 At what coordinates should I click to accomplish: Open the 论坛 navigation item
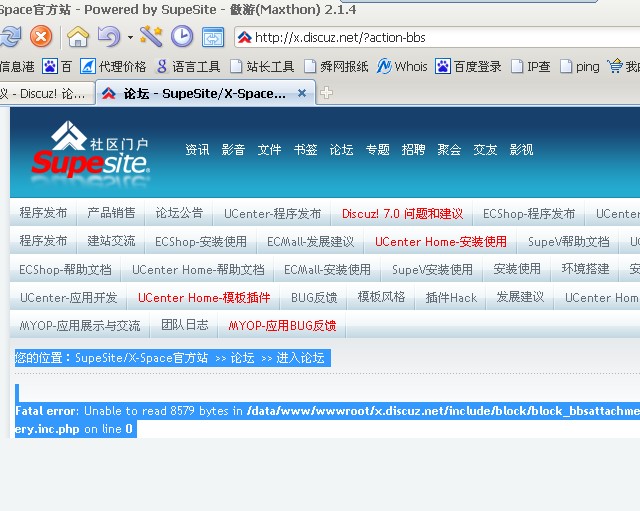341,150
